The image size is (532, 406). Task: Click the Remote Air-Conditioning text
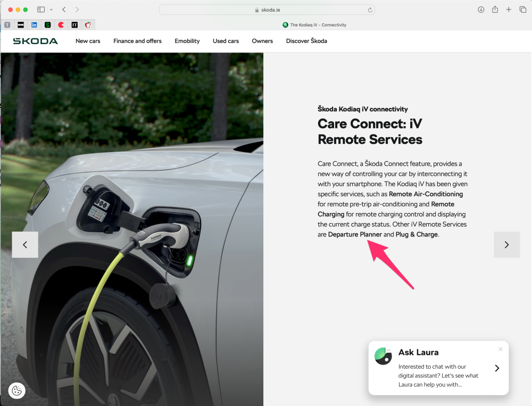coord(426,194)
